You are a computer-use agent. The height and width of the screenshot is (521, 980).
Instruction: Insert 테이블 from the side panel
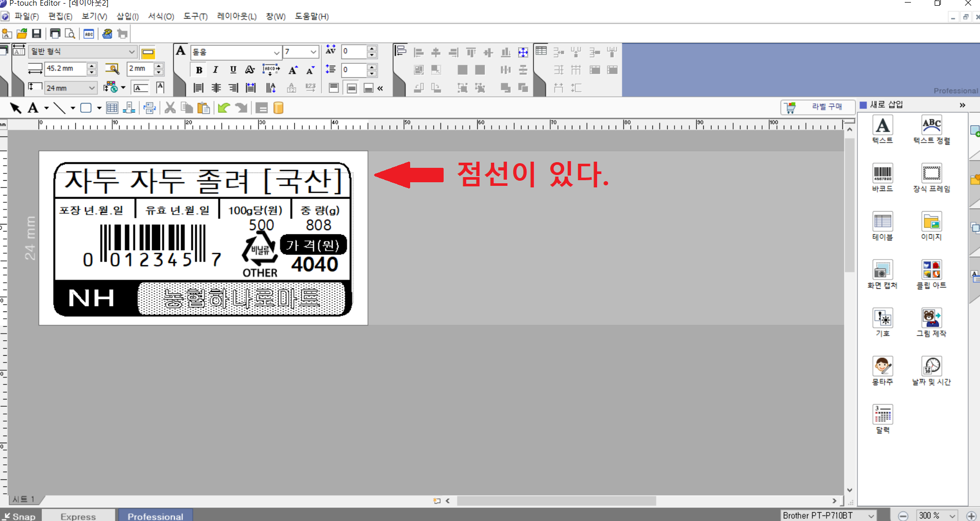click(883, 226)
